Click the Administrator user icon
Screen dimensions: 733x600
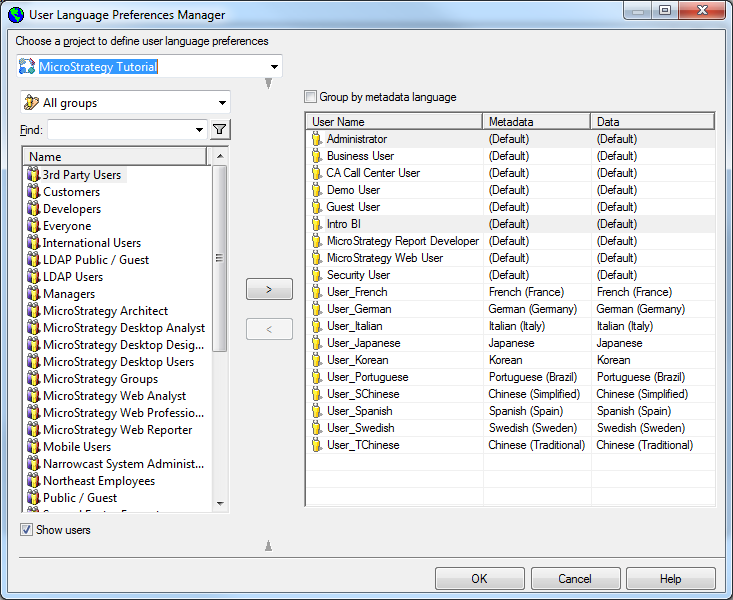[317, 139]
